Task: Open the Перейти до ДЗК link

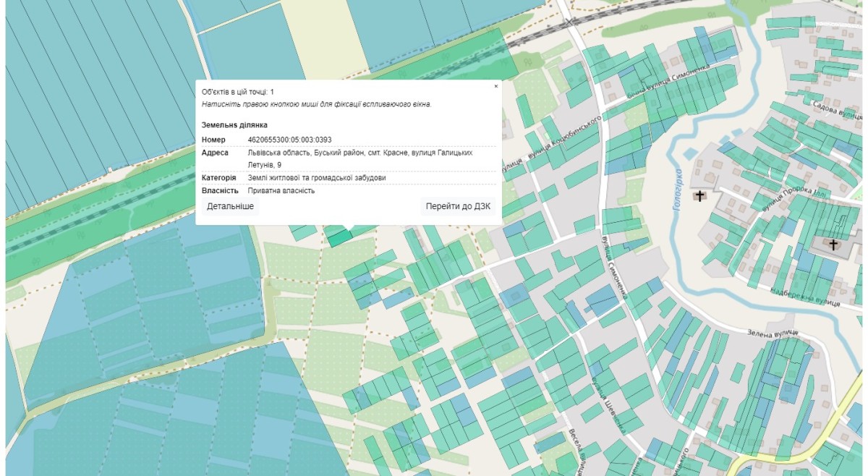Action: 458,207
